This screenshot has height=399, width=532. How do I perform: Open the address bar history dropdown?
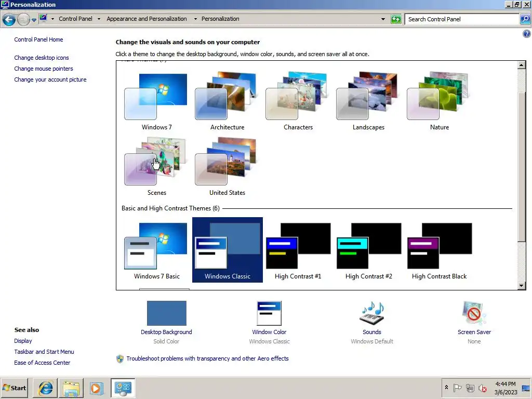pyautogui.click(x=383, y=19)
